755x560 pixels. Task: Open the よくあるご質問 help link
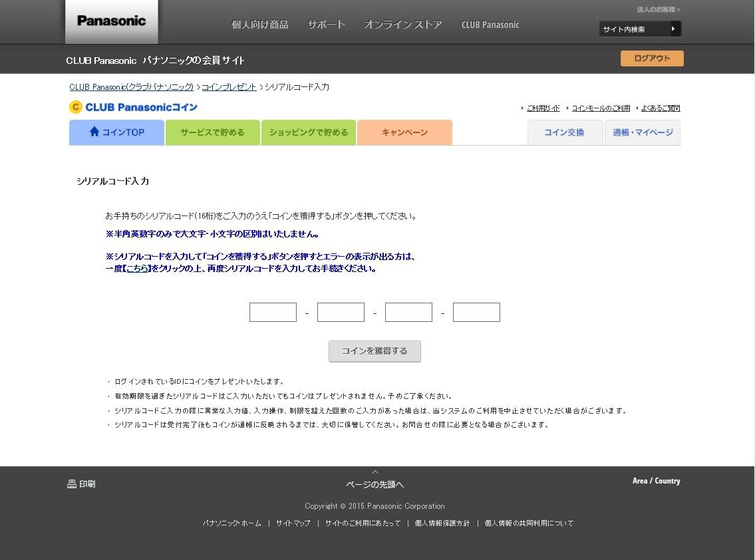click(x=661, y=107)
